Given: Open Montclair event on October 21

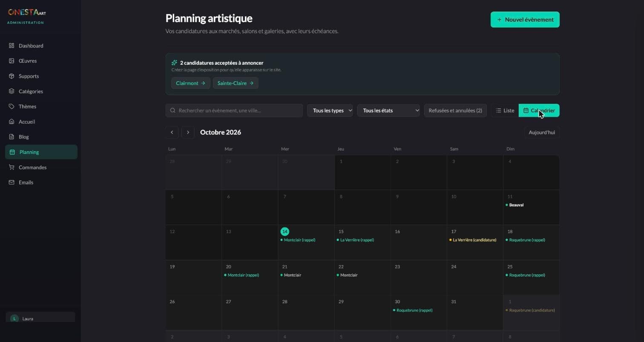Looking at the screenshot, I should [291, 275].
